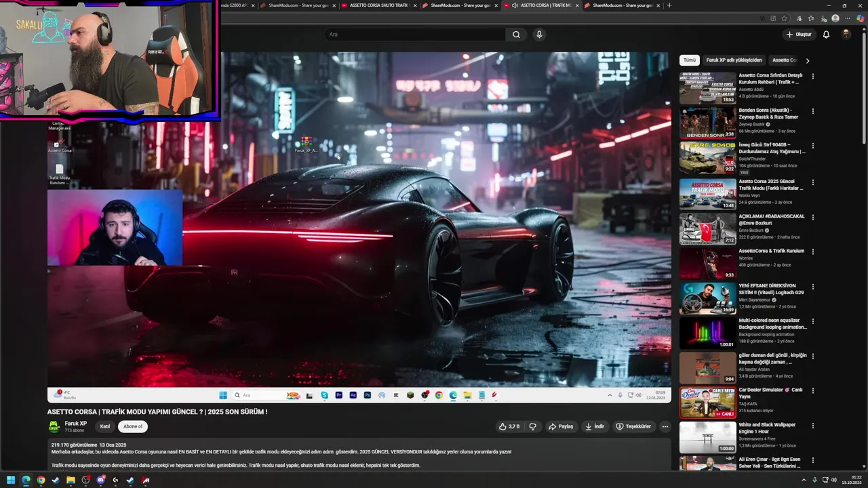This screenshot has height=488, width=868.
Task: Click Oluştur create button
Action: click(799, 35)
